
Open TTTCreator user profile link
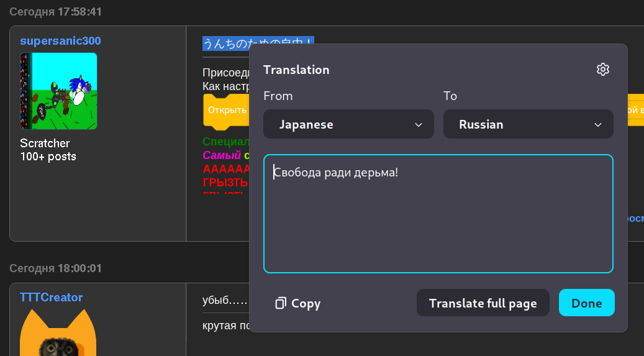pyautogui.click(x=51, y=297)
